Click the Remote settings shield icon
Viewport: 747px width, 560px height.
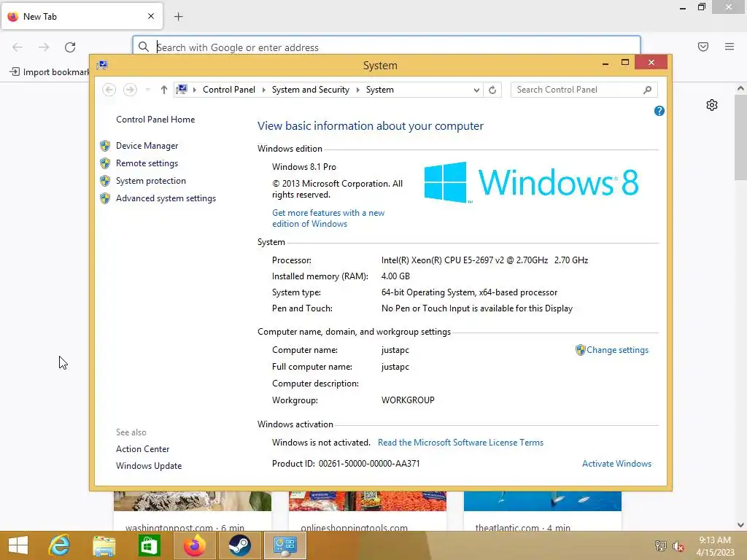coord(105,163)
